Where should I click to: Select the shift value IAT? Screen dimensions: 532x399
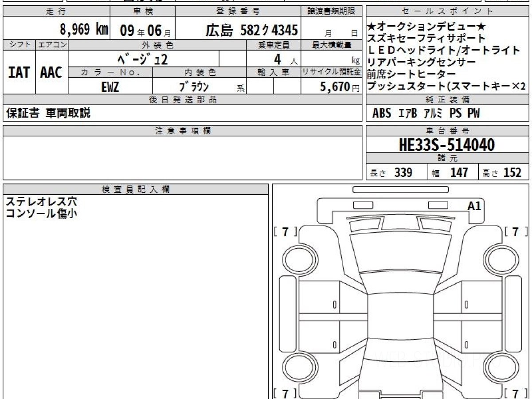tap(19, 72)
